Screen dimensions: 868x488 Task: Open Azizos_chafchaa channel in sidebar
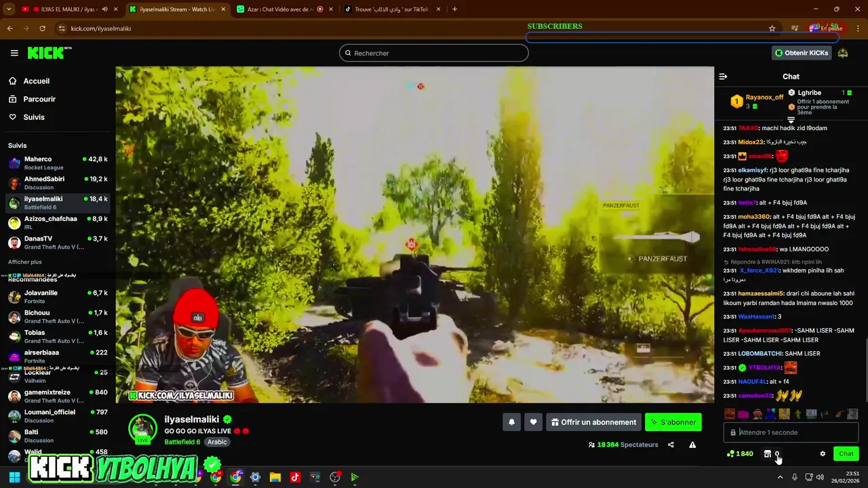[58, 223]
